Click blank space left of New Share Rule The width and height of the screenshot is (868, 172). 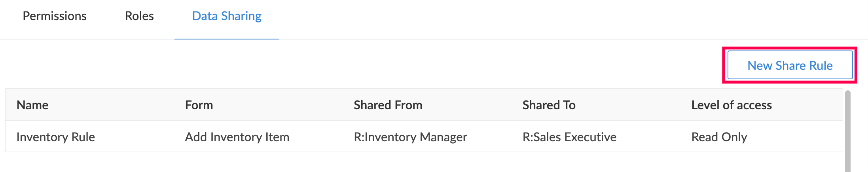coord(396,65)
